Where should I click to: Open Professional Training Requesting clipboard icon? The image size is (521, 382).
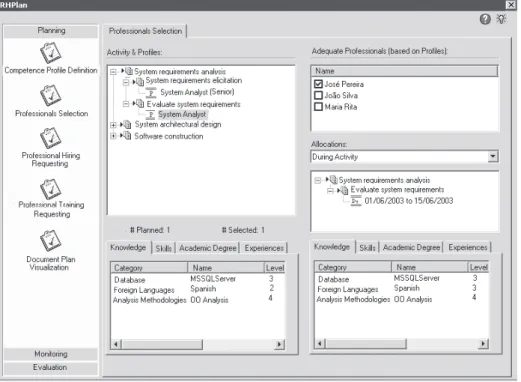pyautogui.click(x=50, y=189)
